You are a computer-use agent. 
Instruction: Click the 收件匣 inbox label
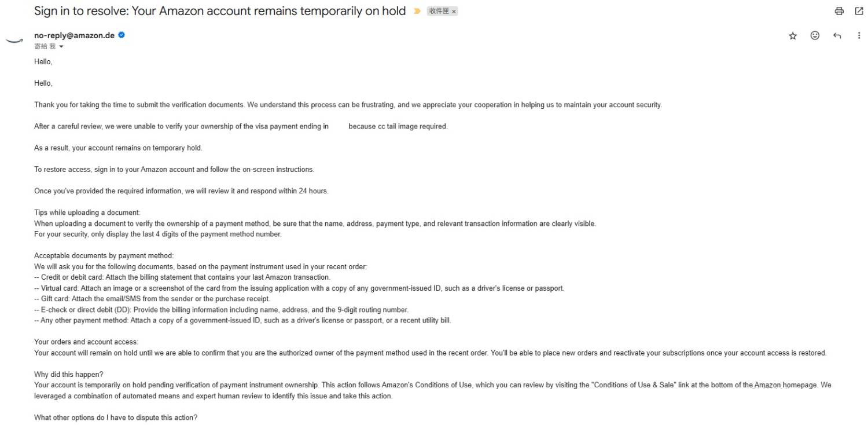(x=439, y=11)
